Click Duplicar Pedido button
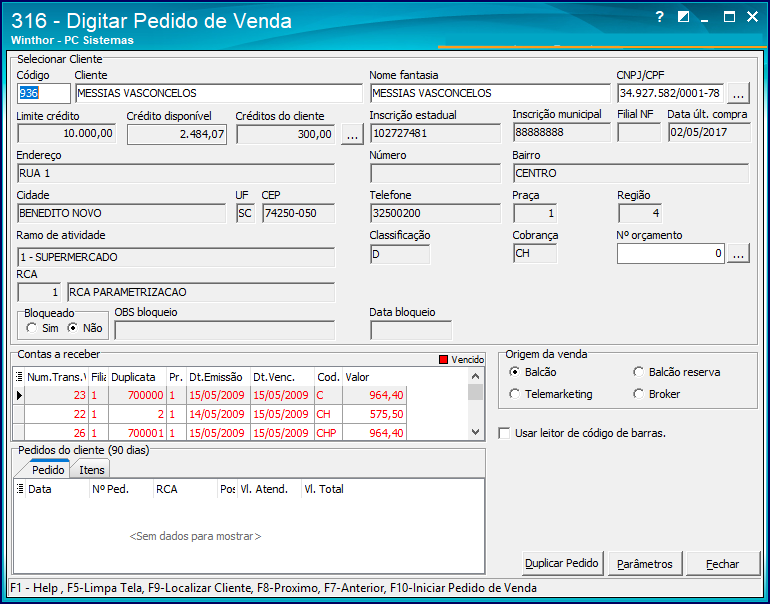The width and height of the screenshot is (770, 604). (x=562, y=564)
